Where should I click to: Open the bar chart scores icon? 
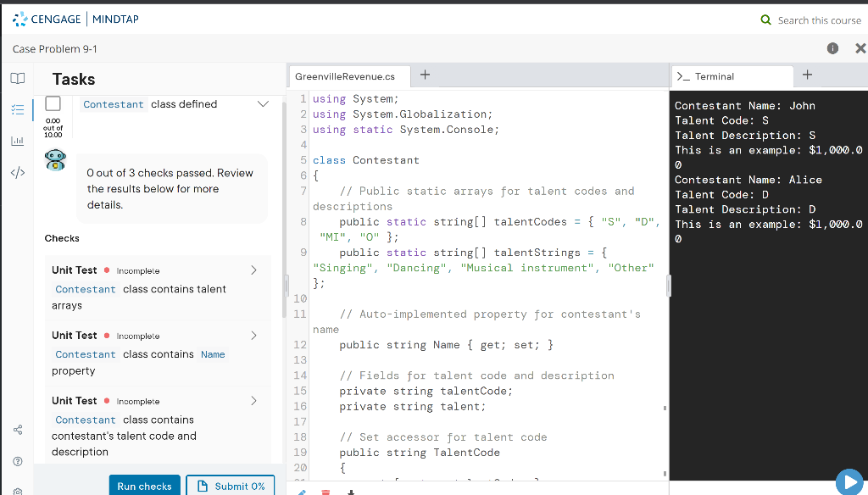coord(18,141)
